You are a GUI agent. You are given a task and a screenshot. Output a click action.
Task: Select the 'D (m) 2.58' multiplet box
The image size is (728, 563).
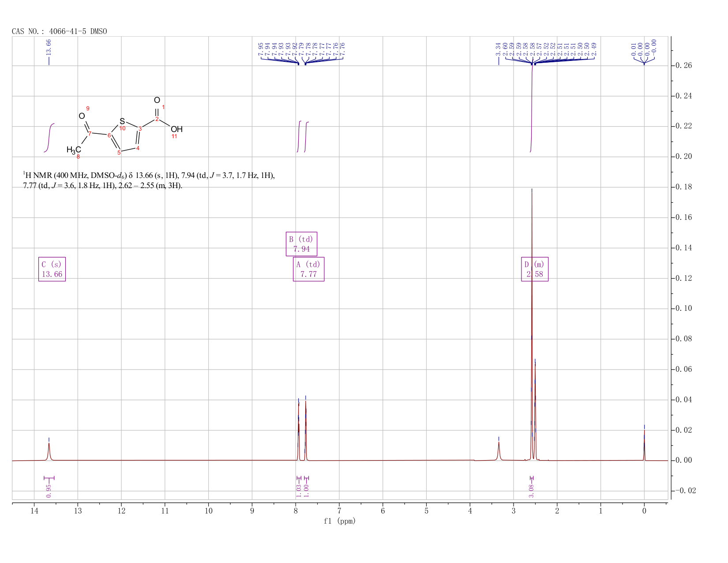[535, 269]
